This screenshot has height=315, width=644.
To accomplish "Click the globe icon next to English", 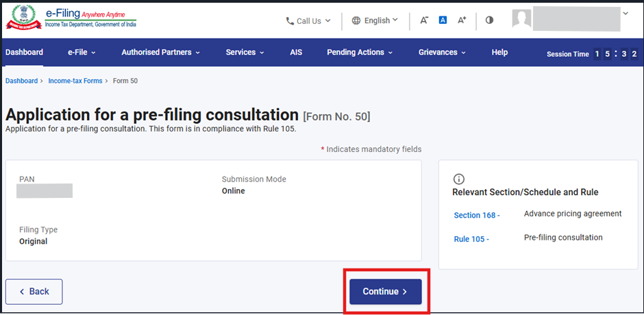I will click(x=356, y=21).
